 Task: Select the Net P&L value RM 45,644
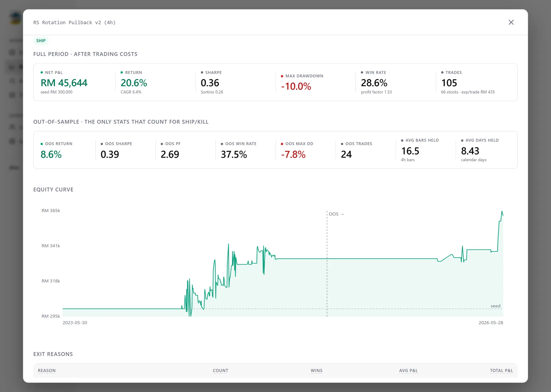[64, 83]
